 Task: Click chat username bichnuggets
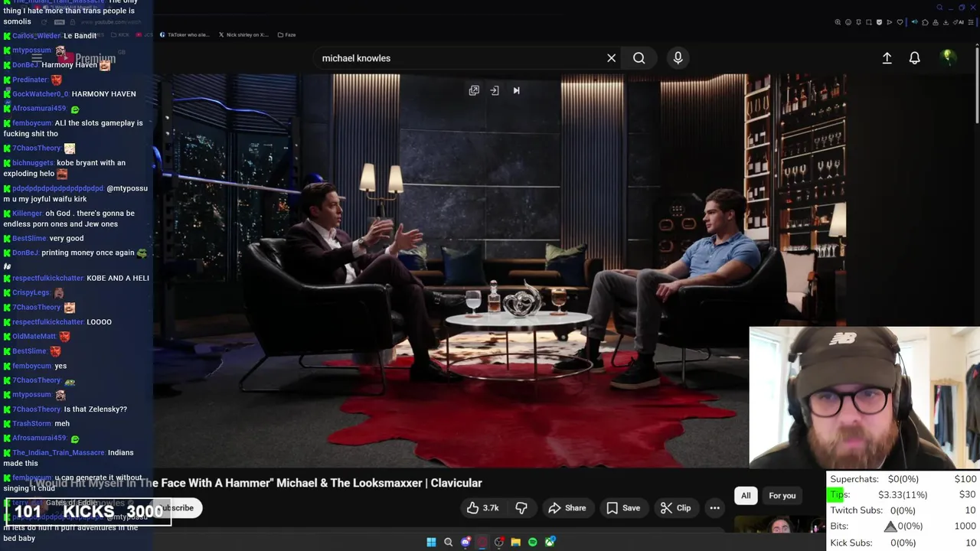[x=33, y=163]
